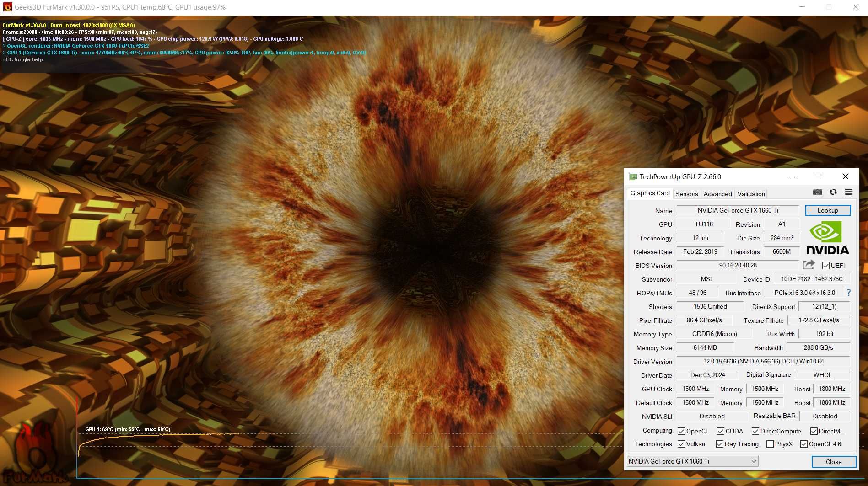Screen dimensions: 868x486
Task: Switch to the Graphics Card tab
Action: point(650,193)
